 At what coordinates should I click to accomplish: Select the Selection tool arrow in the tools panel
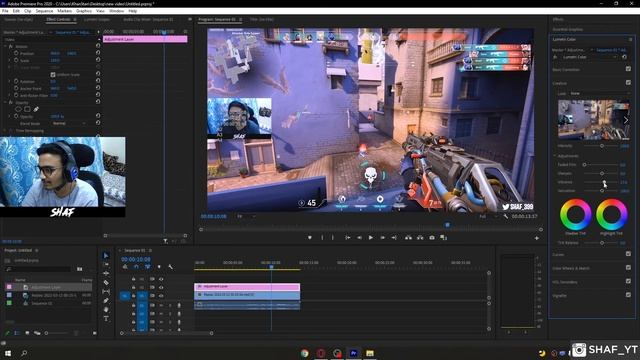106,256
